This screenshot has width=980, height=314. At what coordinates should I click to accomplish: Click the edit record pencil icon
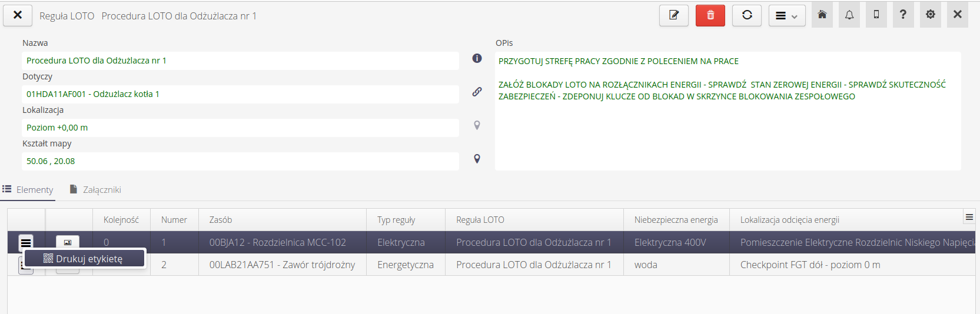[674, 15]
